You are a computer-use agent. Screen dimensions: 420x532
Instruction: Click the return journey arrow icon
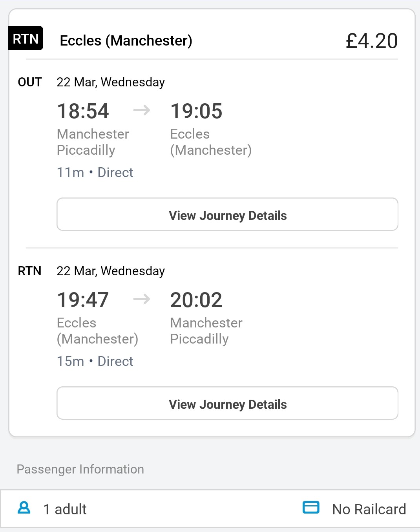click(x=141, y=299)
